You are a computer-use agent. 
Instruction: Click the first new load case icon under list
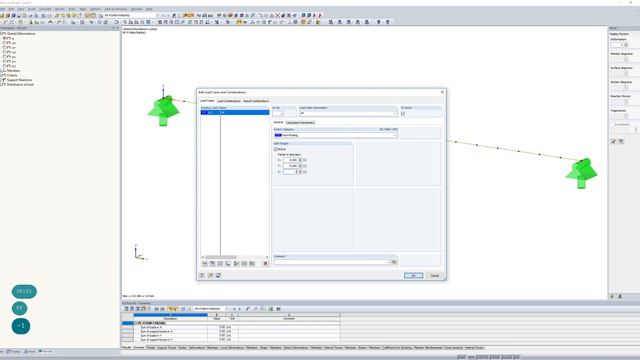click(204, 264)
